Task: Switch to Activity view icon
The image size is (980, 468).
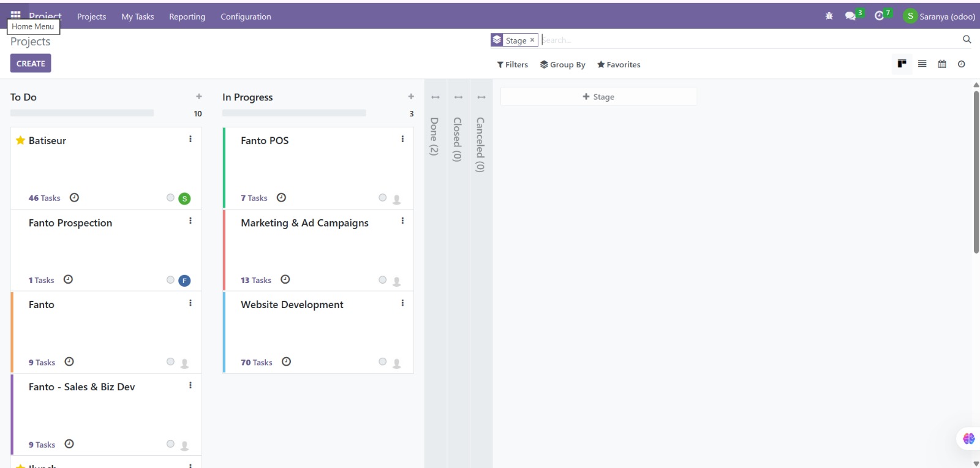Action: (x=961, y=64)
